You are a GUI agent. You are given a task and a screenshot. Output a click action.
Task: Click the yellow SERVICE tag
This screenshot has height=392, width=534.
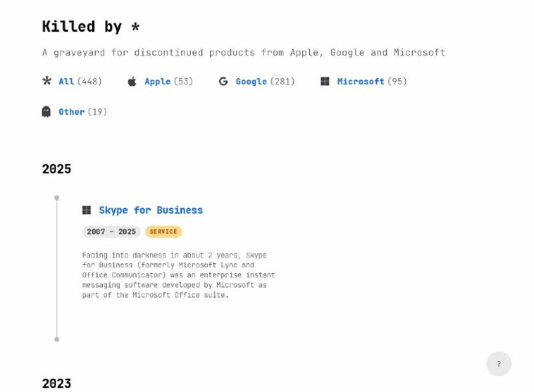(x=164, y=232)
